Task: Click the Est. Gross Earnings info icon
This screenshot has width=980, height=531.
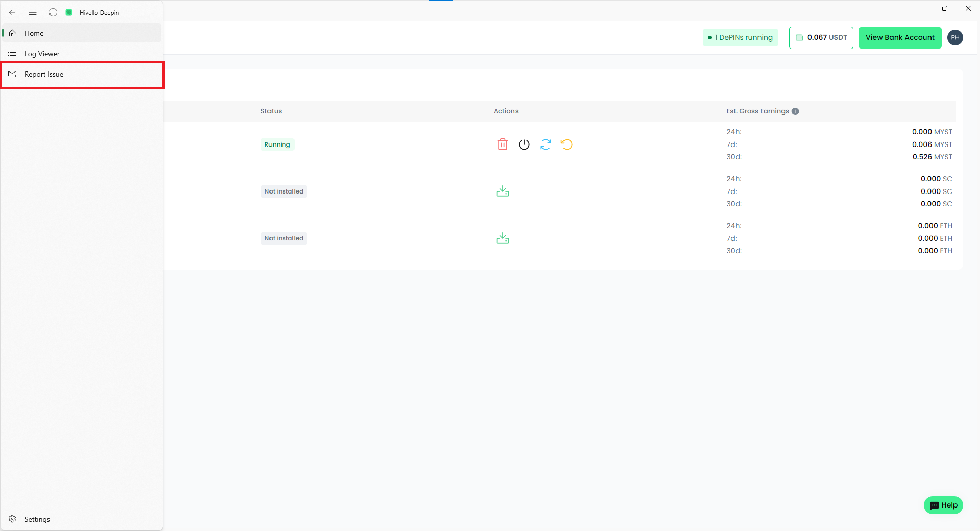Action: (x=795, y=111)
